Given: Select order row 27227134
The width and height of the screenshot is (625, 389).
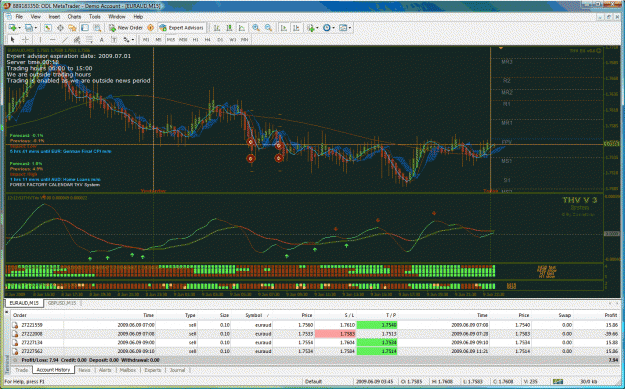Looking at the screenshot, I should [x=315, y=343].
